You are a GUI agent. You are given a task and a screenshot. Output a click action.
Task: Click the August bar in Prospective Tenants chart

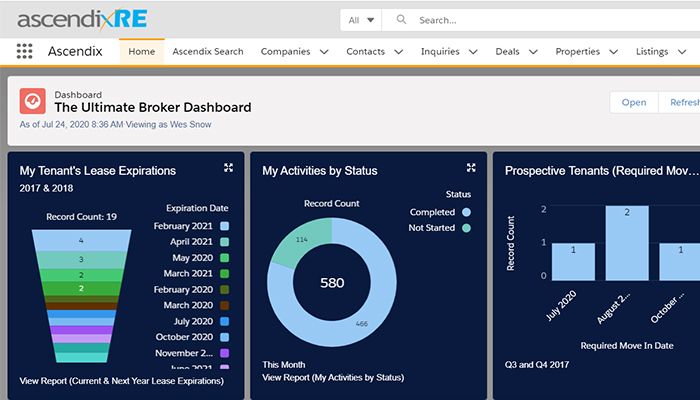tap(627, 243)
